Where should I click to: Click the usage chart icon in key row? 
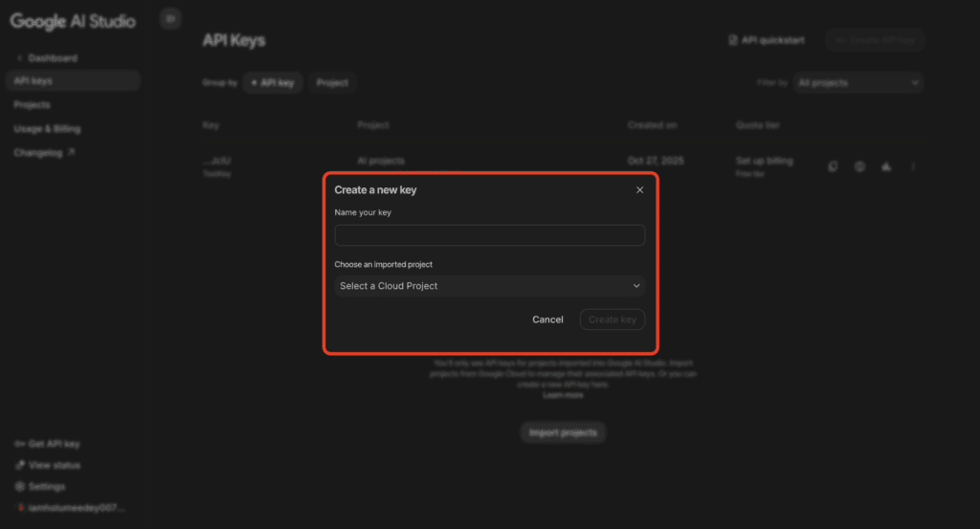(886, 166)
